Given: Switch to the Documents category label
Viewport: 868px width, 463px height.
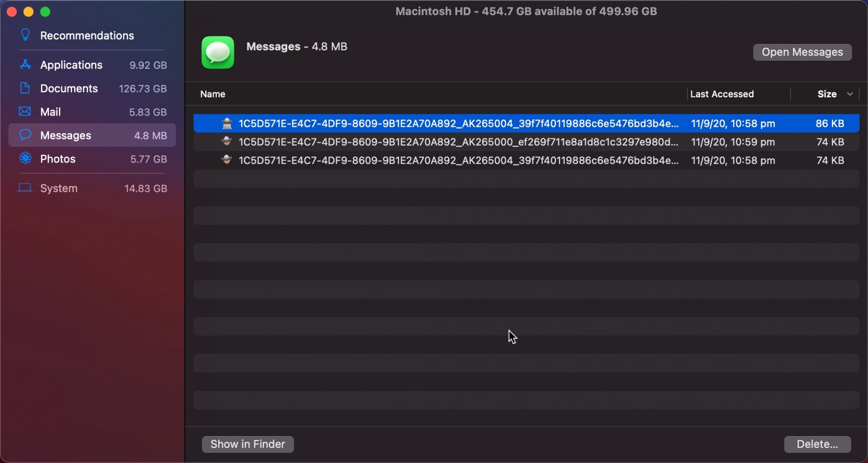Looking at the screenshot, I should tap(69, 88).
